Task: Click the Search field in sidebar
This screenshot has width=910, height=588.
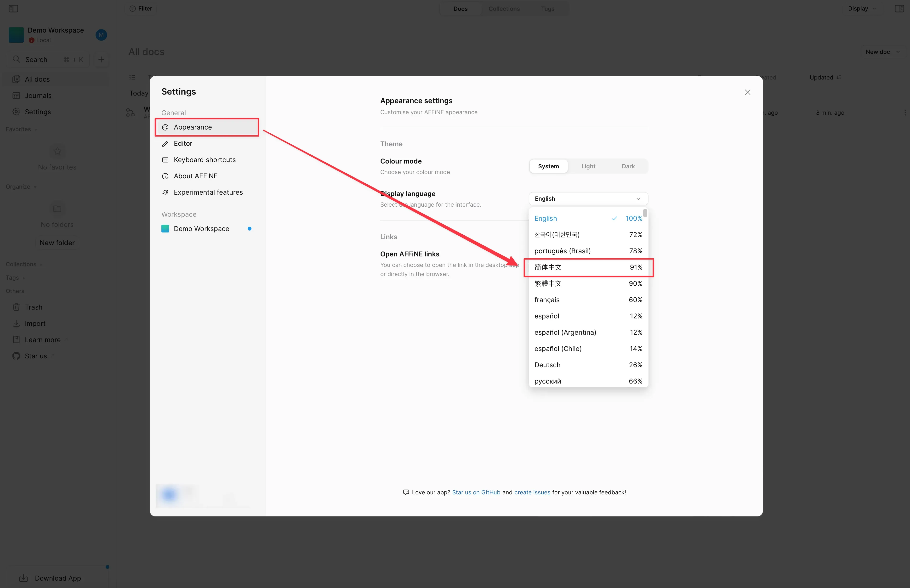Action: [x=48, y=60]
